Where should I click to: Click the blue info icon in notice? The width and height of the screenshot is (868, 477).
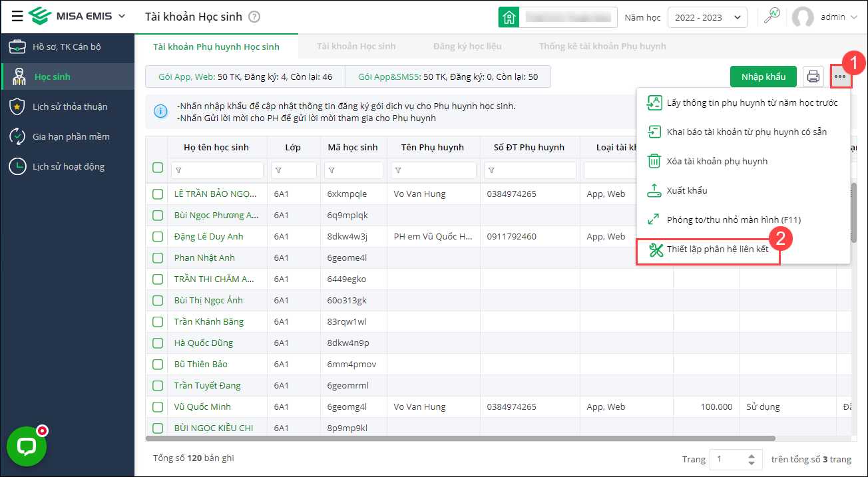(x=160, y=111)
